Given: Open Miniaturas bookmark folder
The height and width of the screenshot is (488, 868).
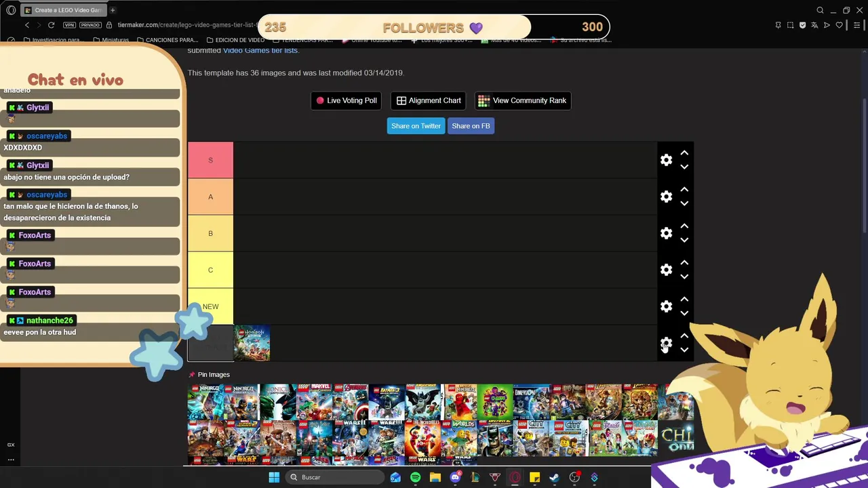Looking at the screenshot, I should click(111, 40).
